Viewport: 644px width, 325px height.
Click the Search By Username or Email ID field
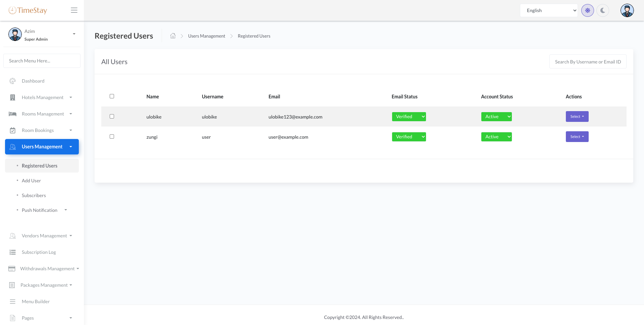point(588,61)
